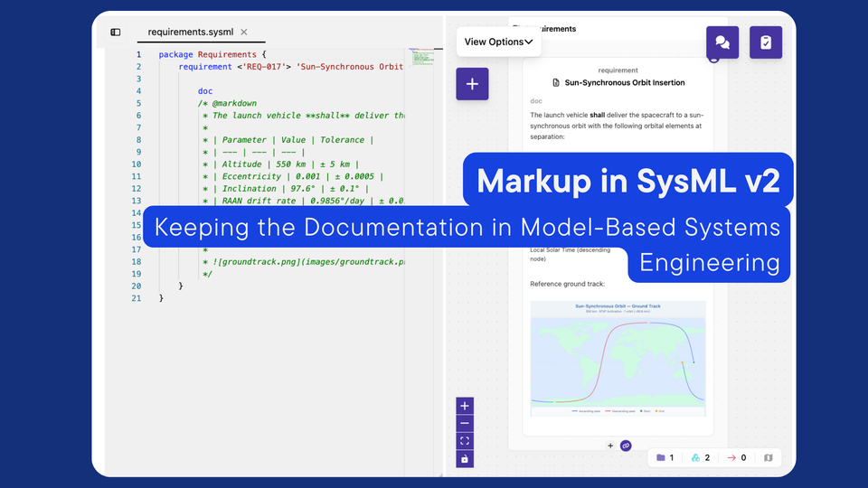Click the 'doc' label in requirement card
868x488 pixels.
coord(536,100)
